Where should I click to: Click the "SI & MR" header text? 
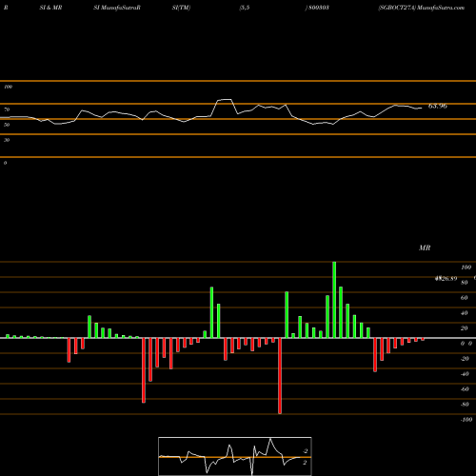[50, 8]
